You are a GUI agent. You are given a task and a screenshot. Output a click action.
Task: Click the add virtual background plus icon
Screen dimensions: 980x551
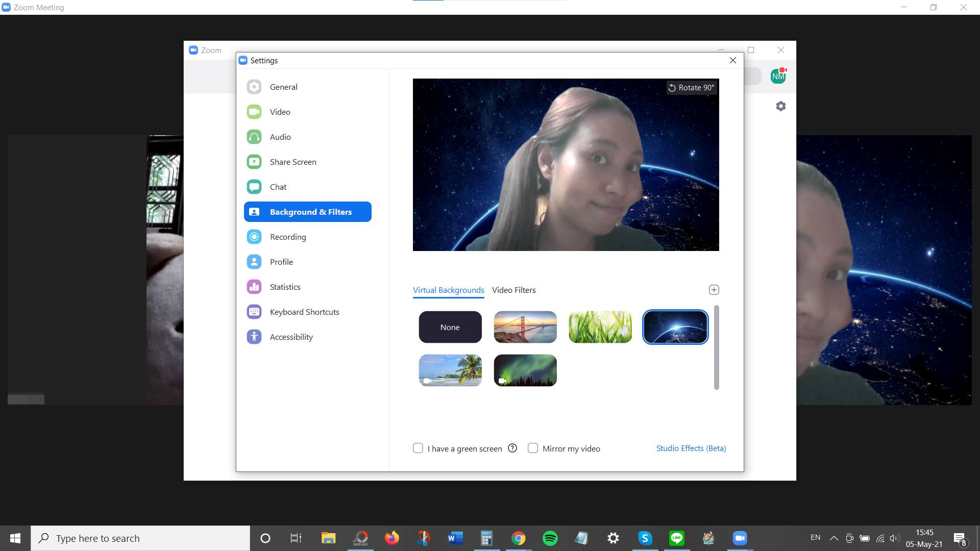tap(714, 290)
